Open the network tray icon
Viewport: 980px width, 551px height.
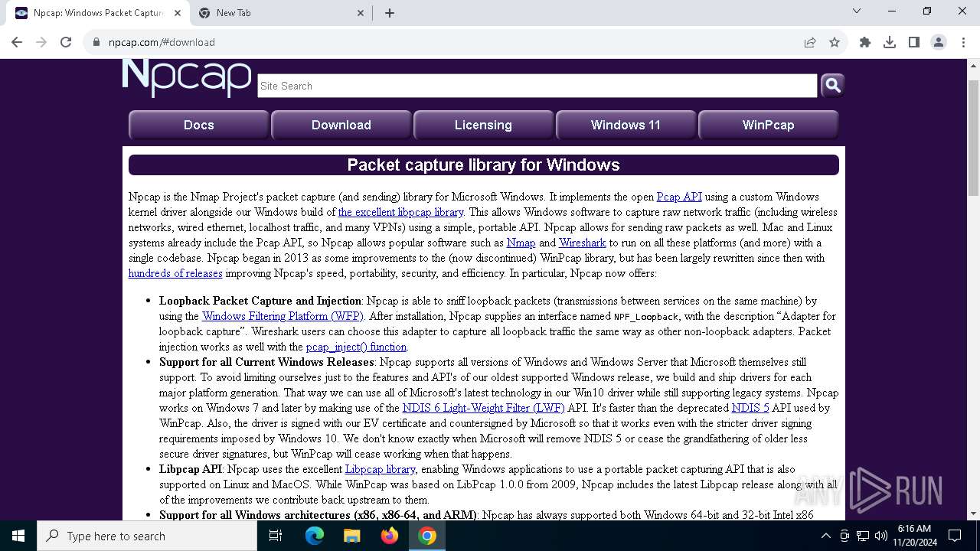pos(863,536)
